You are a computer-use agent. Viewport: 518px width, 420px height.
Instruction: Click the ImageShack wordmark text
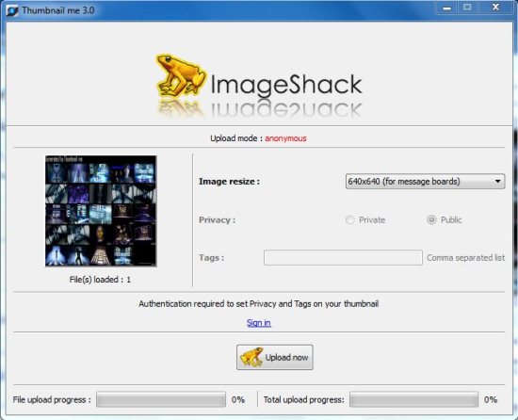pos(286,85)
